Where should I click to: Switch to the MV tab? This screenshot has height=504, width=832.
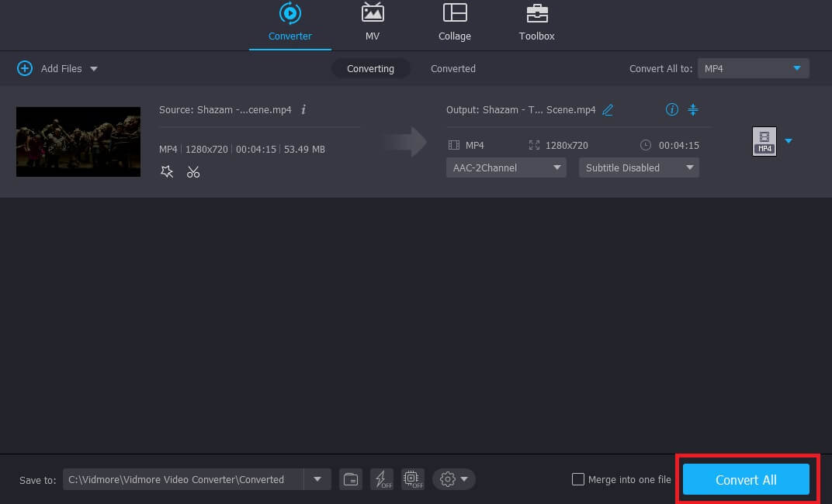tap(373, 23)
